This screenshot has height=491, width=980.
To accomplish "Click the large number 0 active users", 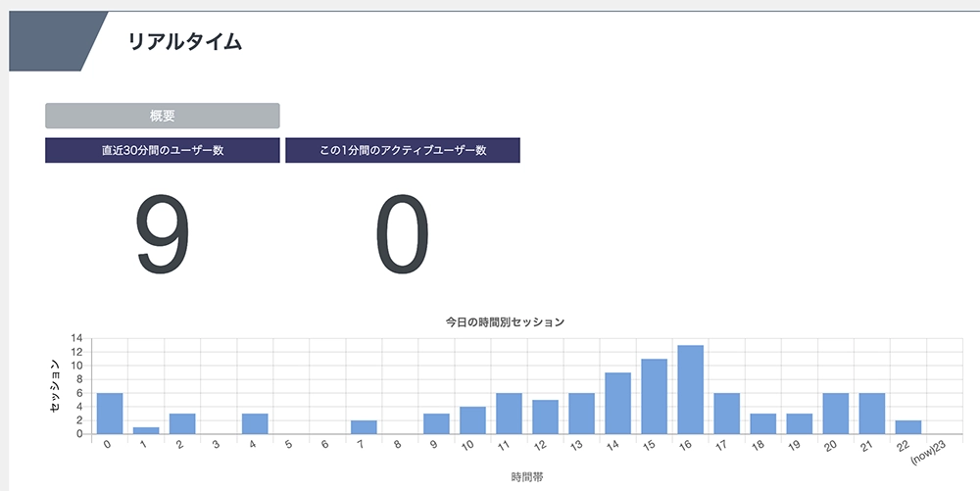I will coord(403,235).
